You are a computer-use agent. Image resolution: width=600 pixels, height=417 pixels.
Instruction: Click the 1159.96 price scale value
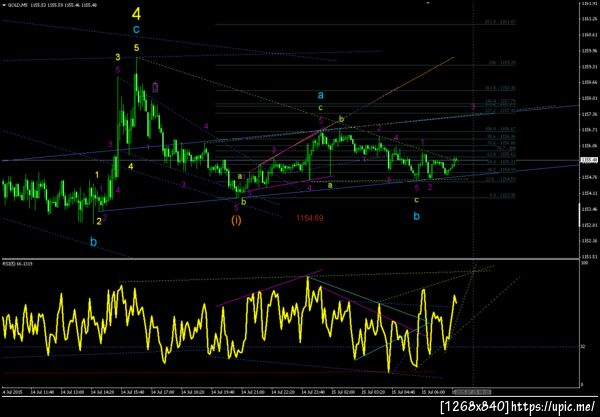click(x=590, y=50)
